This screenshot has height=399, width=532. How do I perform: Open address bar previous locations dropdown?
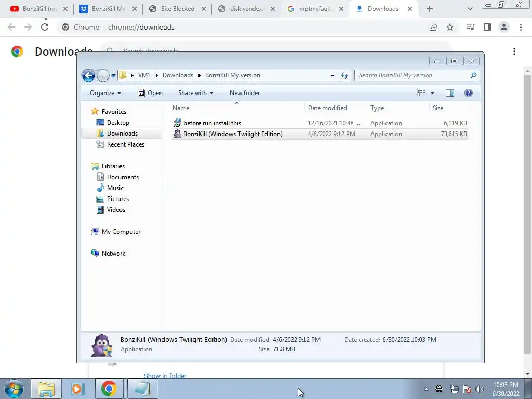tap(332, 75)
